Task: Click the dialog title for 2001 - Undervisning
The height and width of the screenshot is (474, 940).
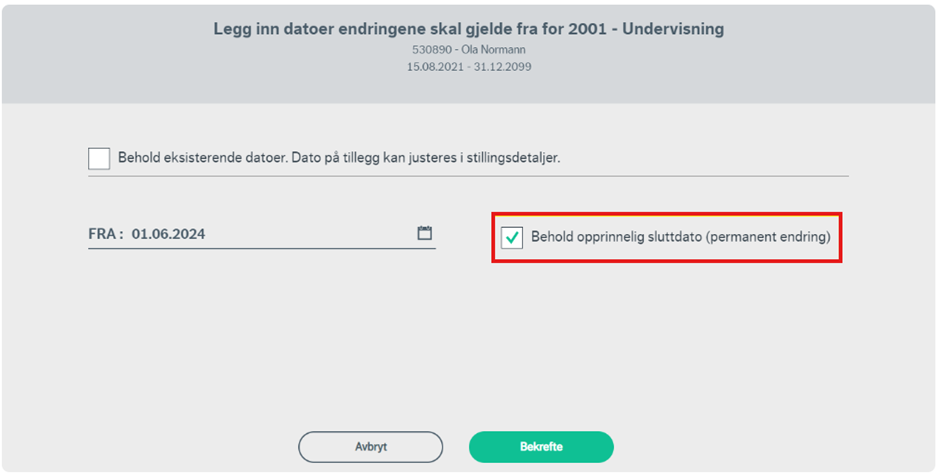Action: [469, 29]
